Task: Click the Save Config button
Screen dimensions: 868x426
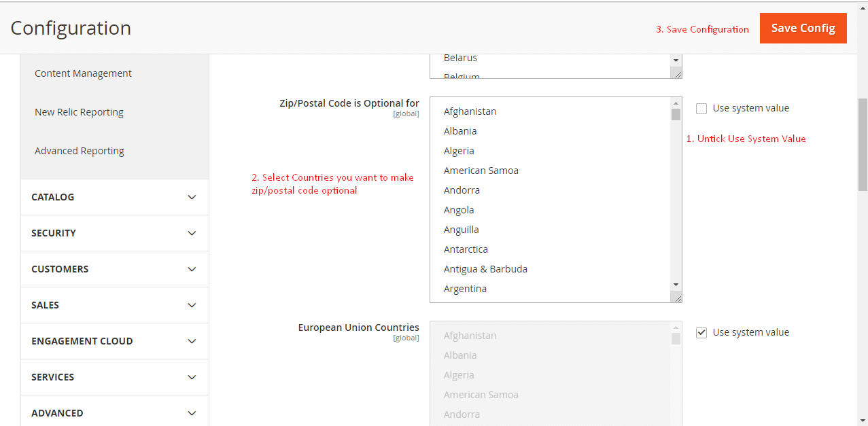Action: [x=803, y=28]
